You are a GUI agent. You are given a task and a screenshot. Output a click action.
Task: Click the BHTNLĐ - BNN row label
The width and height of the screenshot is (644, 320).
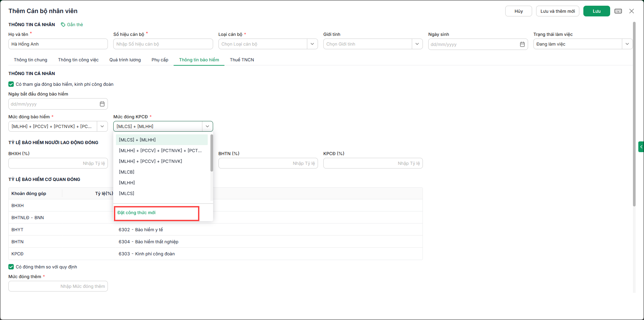(27, 217)
